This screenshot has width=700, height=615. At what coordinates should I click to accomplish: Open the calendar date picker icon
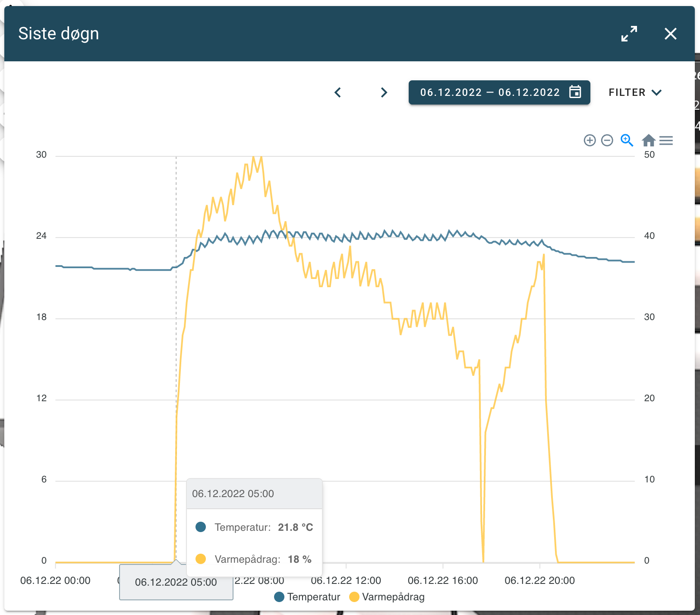click(575, 92)
